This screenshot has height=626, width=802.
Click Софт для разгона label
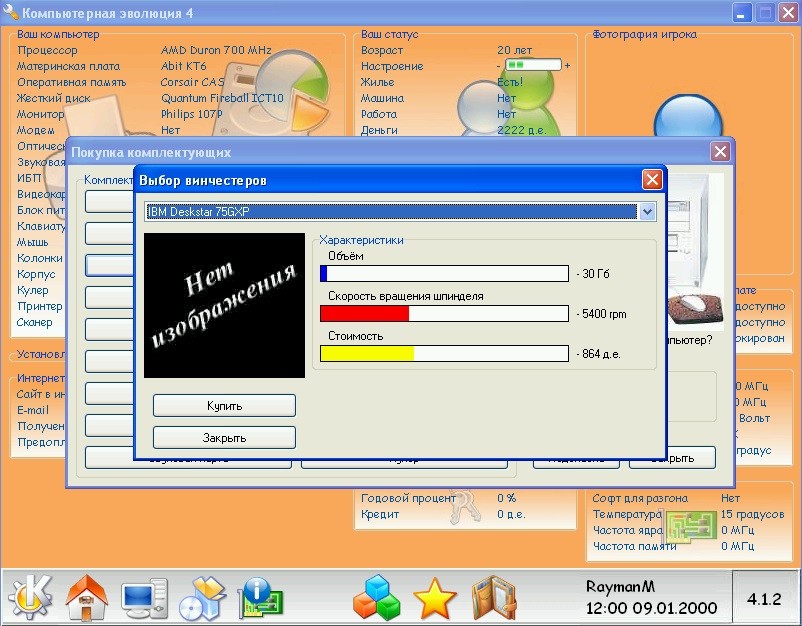(x=640, y=498)
